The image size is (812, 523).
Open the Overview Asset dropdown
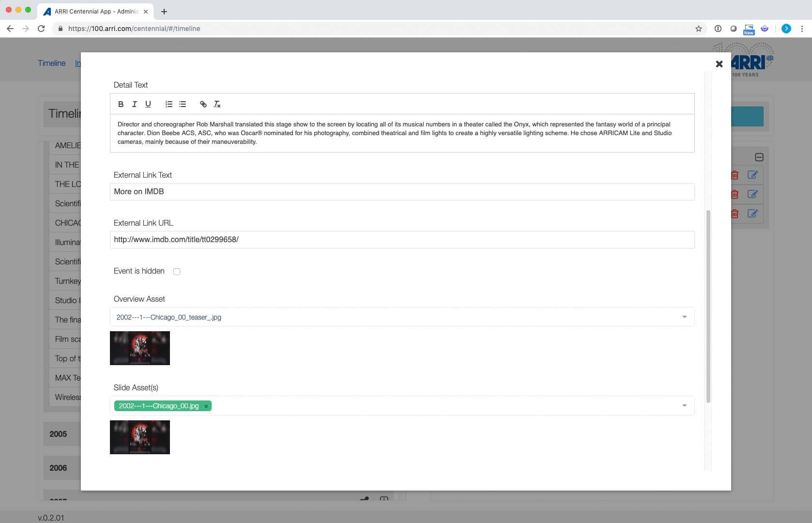(x=402, y=317)
